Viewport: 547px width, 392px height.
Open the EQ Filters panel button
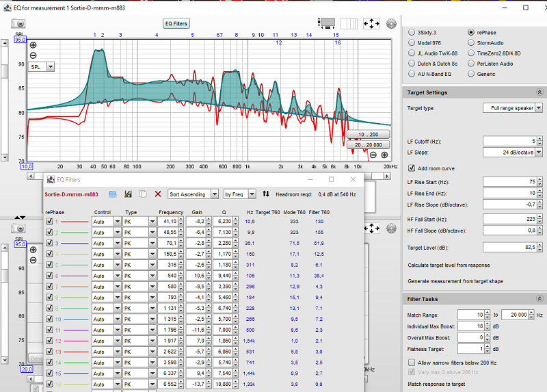(x=176, y=23)
